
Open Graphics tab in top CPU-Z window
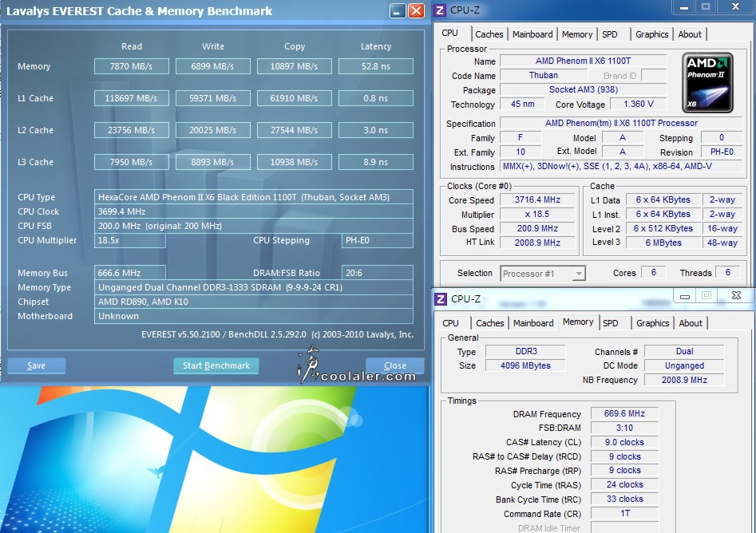point(652,34)
